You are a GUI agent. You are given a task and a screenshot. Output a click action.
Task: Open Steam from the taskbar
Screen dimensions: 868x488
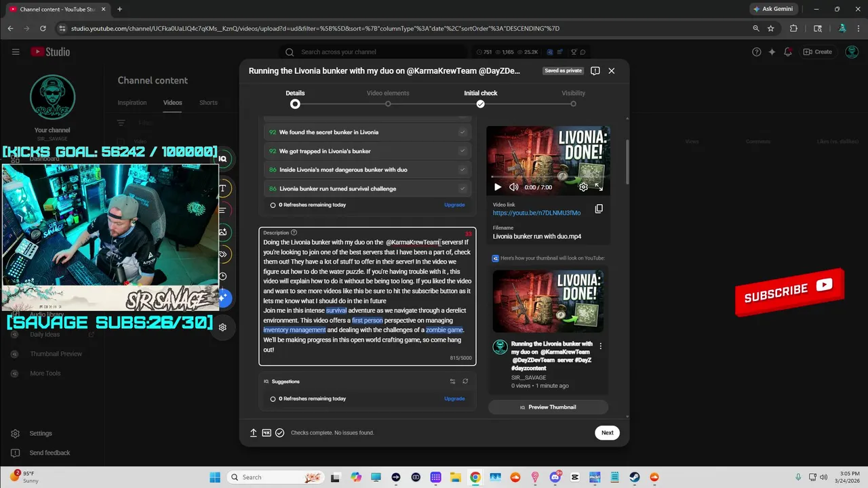point(635,477)
